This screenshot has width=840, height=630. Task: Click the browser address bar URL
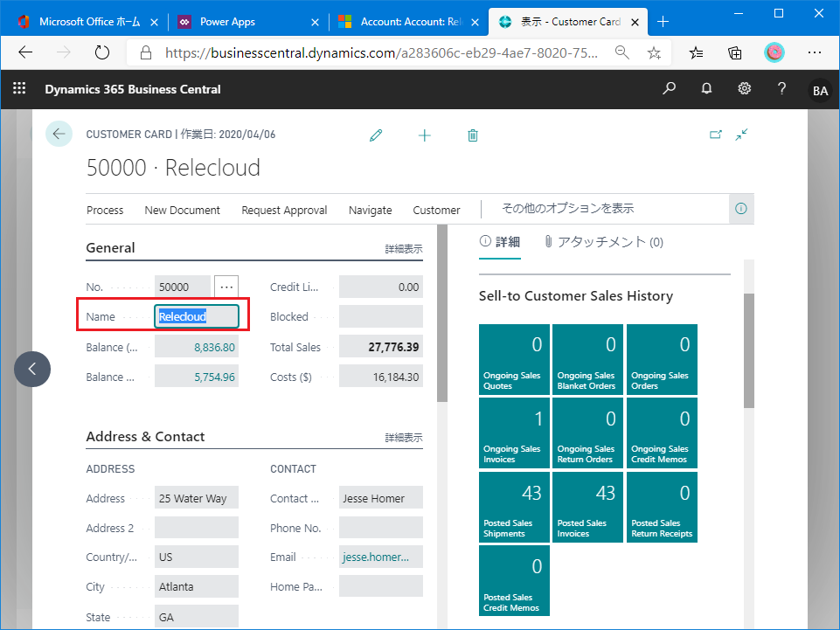(381, 52)
